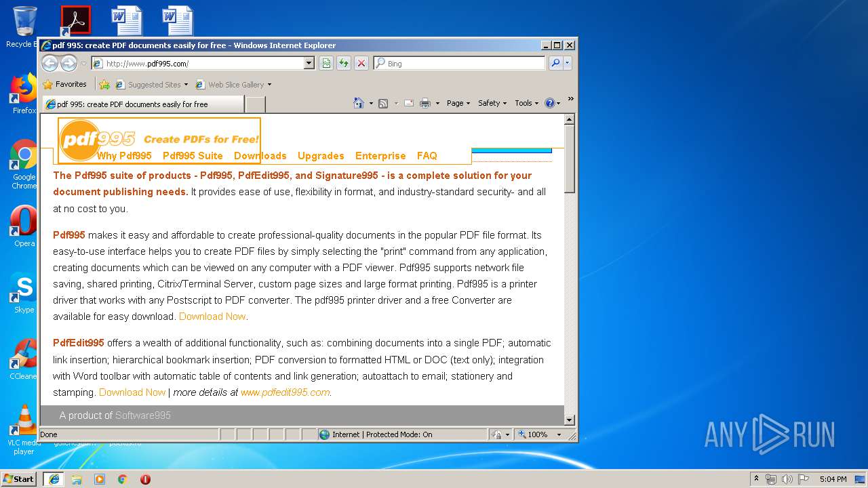
Task: Open Suggested Sites on the favorites bar
Action: click(152, 85)
